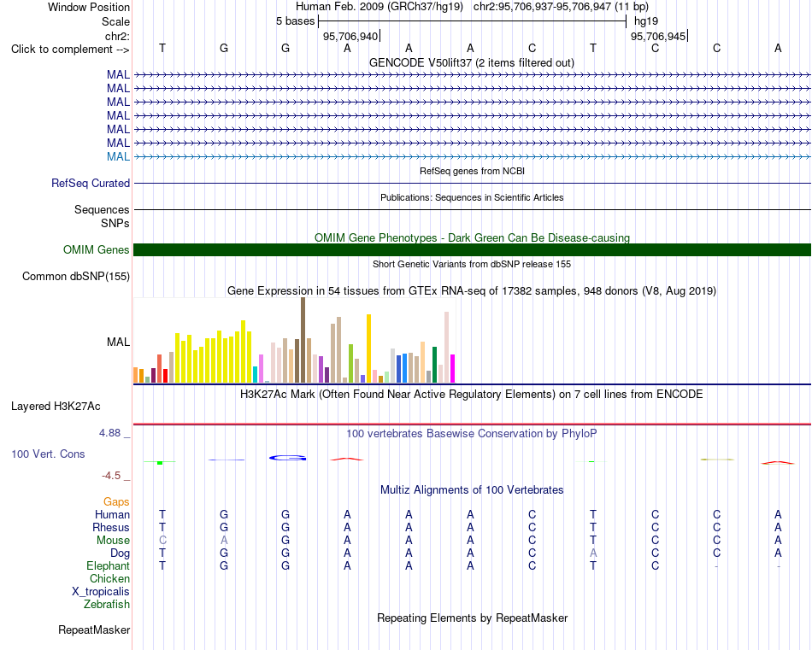Viewport: 812px width, 650px height.
Task: Click the dark green OMIM Genes bar
Action: click(x=472, y=250)
